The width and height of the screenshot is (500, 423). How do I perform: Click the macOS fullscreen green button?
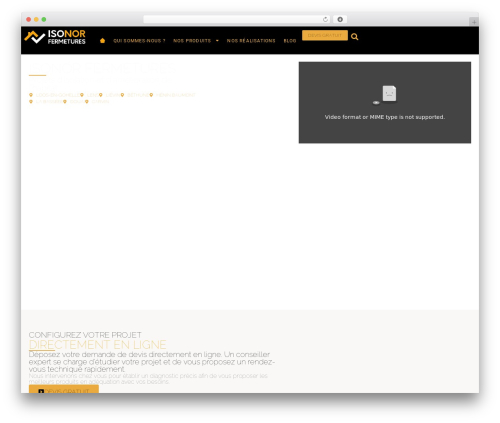coord(44,19)
